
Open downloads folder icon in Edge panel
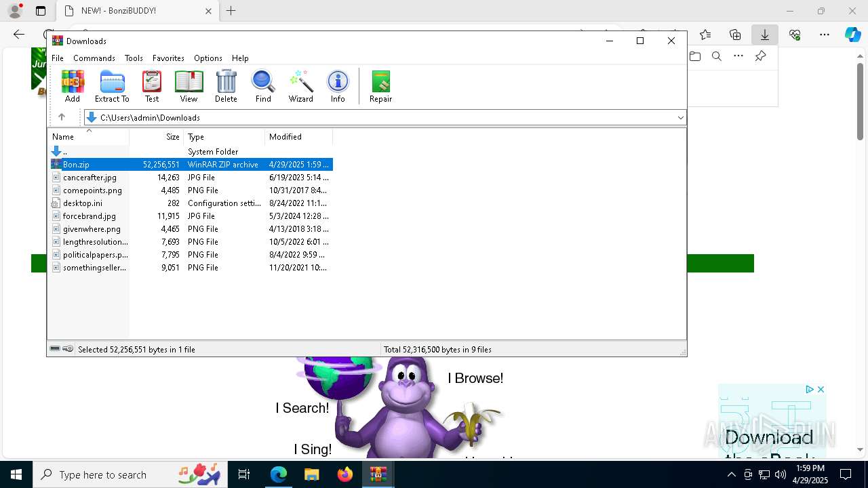(695, 56)
